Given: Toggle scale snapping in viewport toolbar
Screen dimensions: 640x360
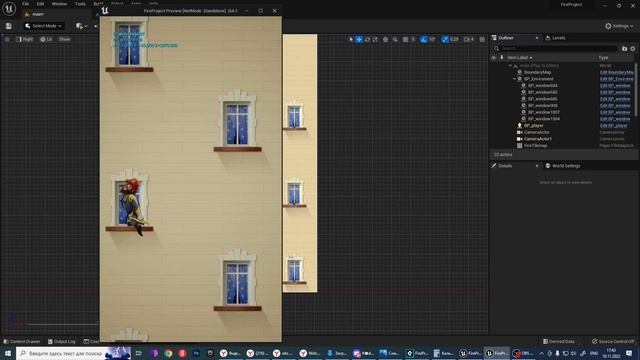Looking at the screenshot, I should (x=445, y=40).
